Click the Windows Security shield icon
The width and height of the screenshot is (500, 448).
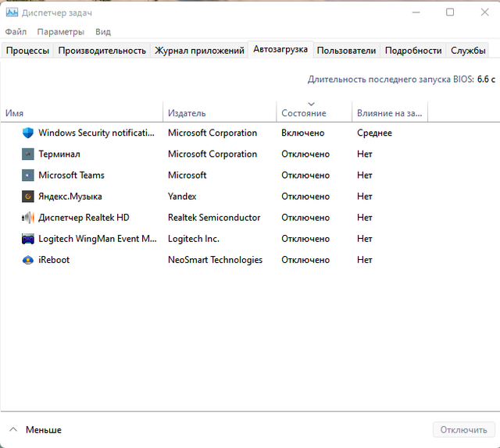click(28, 133)
